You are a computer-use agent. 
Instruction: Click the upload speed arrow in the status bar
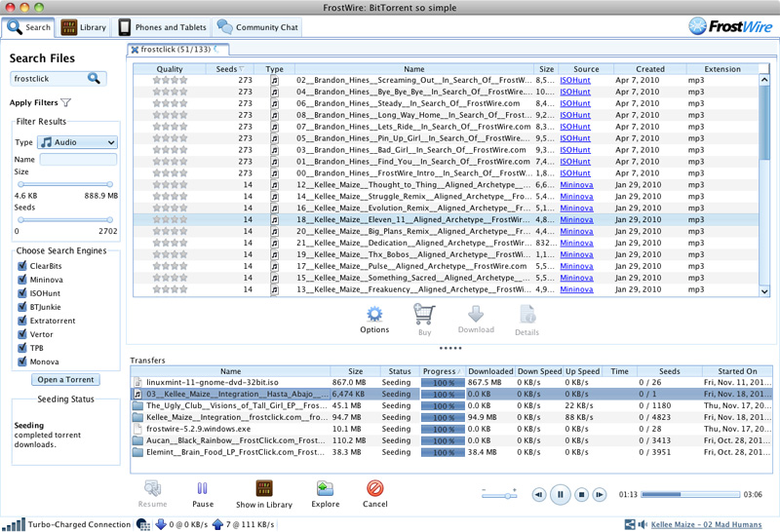click(217, 524)
